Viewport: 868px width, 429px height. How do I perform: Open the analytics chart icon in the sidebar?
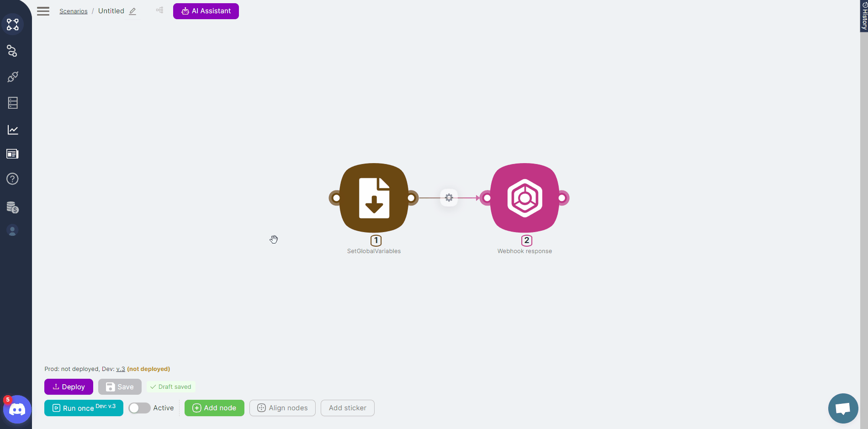point(13,130)
